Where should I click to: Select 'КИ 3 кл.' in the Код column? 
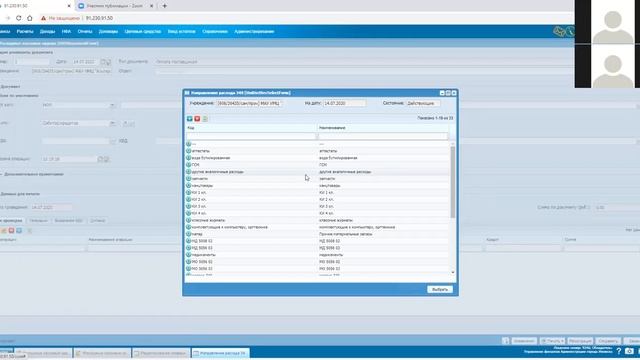[199, 206]
